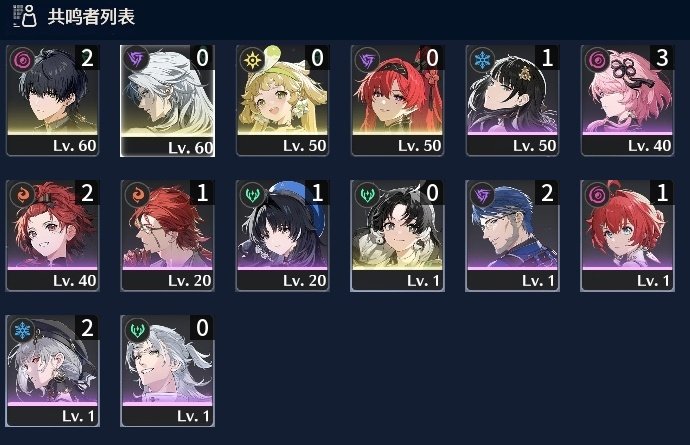Click the snowflake icon on Lv. 50 card
Viewport: 690px width, 445px height.
point(482,60)
